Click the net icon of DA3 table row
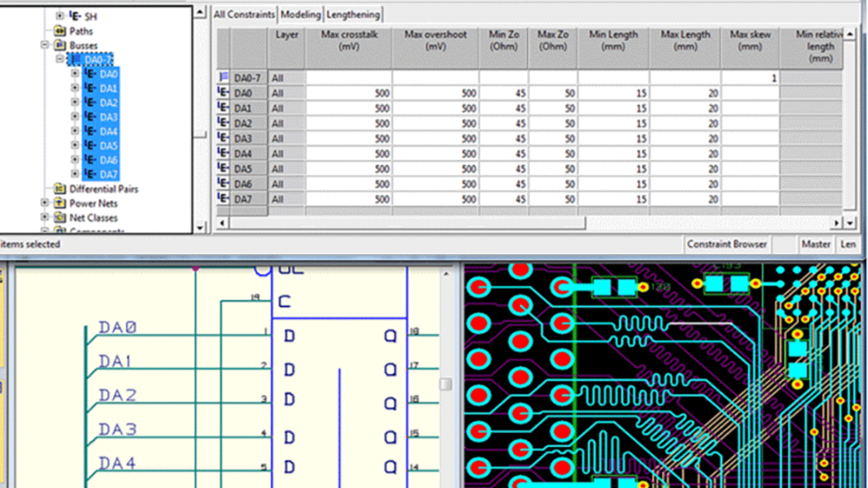Viewport: 868px width, 488px height. pos(224,138)
